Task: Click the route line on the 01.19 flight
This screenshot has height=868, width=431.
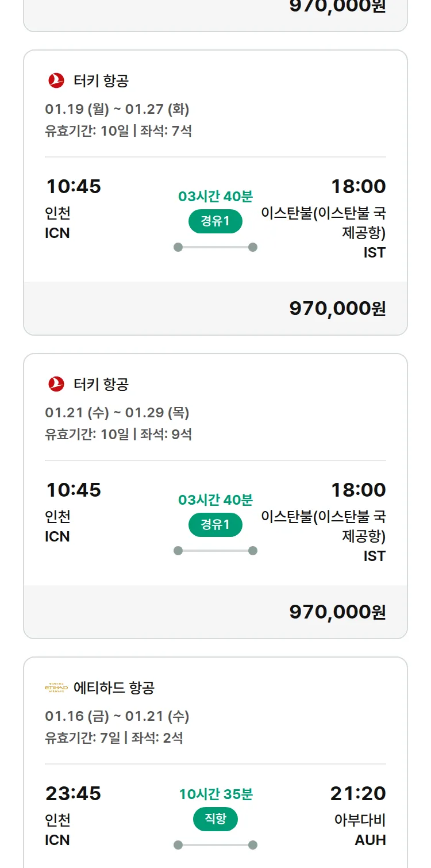Action: pos(215,247)
